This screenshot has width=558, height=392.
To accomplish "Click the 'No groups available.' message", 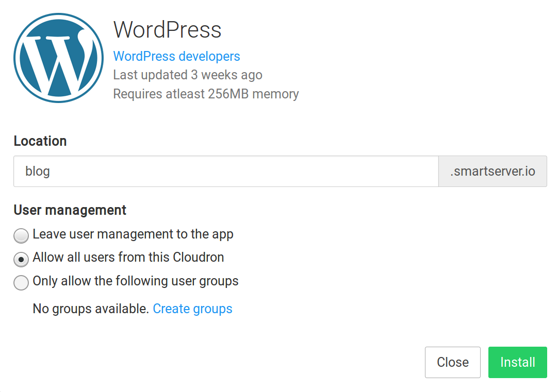I will (x=91, y=309).
